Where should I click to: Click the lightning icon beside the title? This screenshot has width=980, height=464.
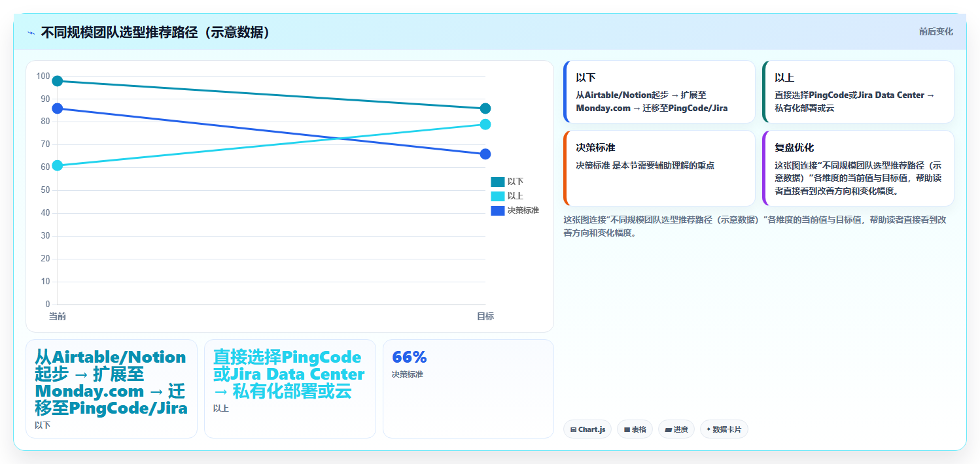point(31,33)
